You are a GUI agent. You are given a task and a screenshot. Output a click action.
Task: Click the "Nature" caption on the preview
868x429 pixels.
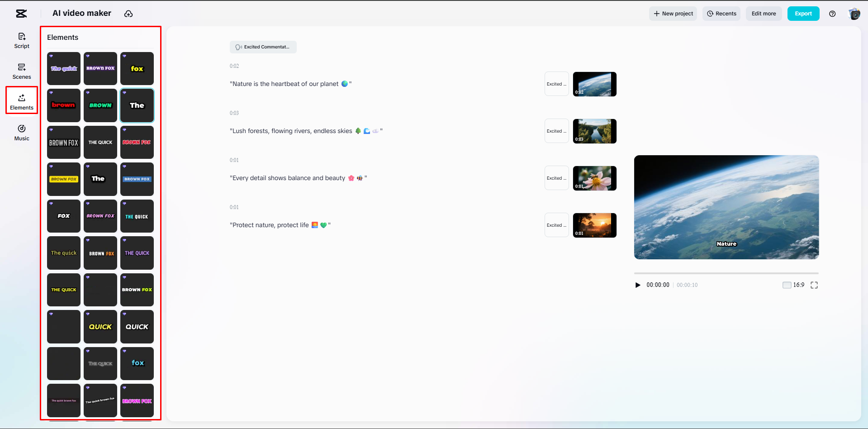pyautogui.click(x=726, y=244)
